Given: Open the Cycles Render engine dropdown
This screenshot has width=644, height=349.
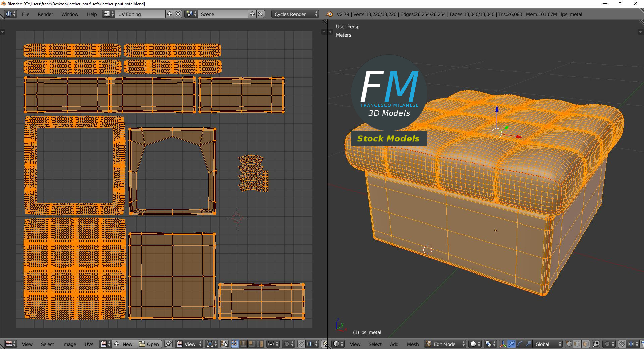Looking at the screenshot, I should click(295, 14).
